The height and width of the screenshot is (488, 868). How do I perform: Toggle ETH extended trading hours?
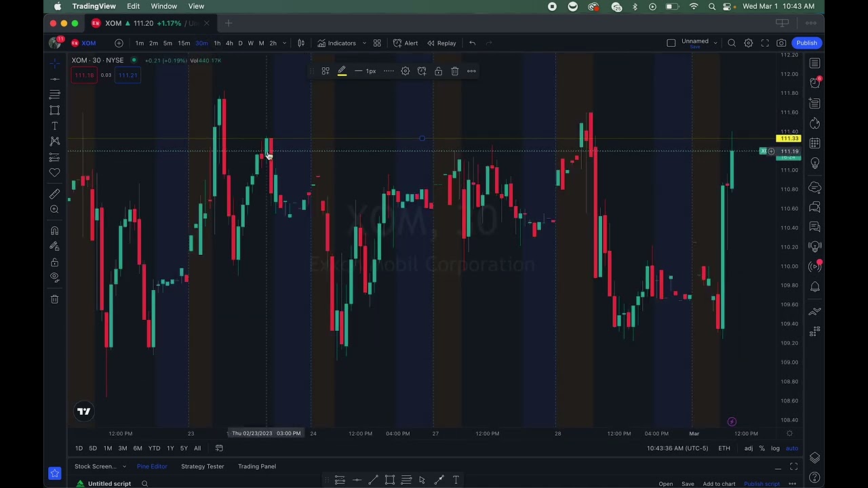(724, 448)
